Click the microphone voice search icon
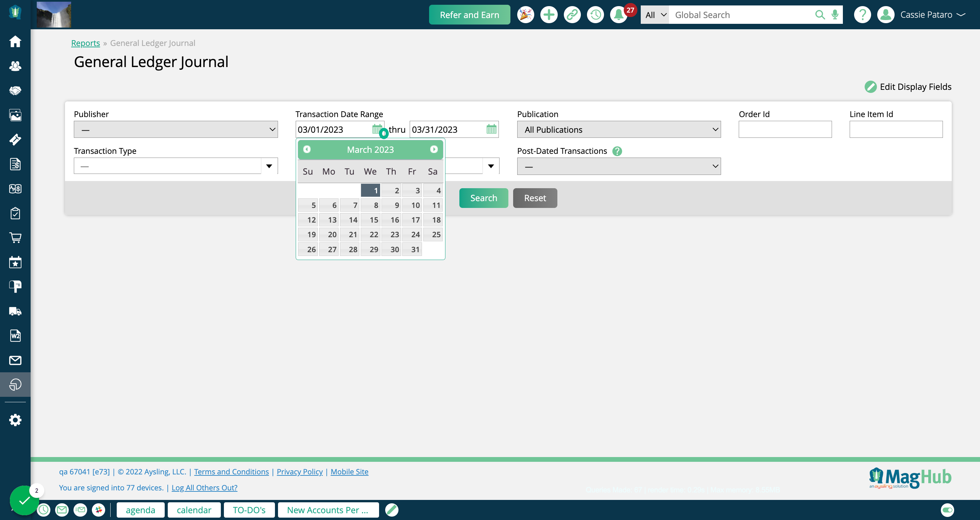Image resolution: width=980 pixels, height=520 pixels. click(835, 15)
